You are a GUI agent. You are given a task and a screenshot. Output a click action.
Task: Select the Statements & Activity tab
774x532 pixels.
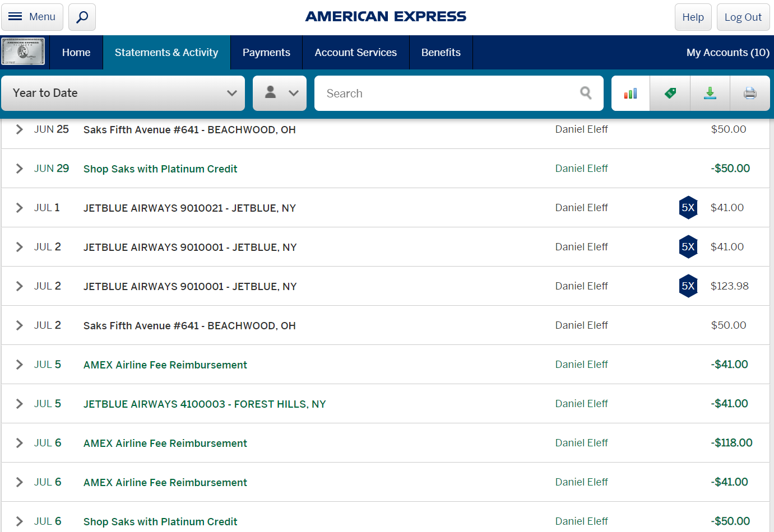click(166, 53)
